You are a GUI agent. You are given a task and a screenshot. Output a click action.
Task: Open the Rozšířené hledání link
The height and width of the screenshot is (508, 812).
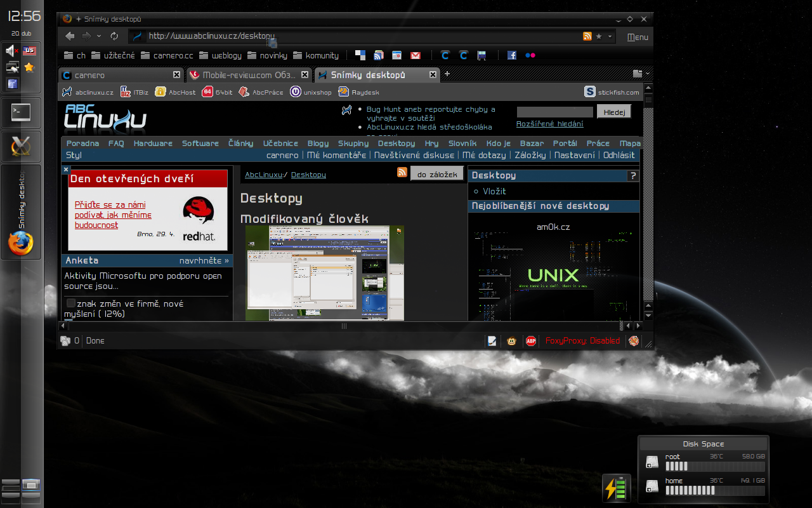[550, 124]
